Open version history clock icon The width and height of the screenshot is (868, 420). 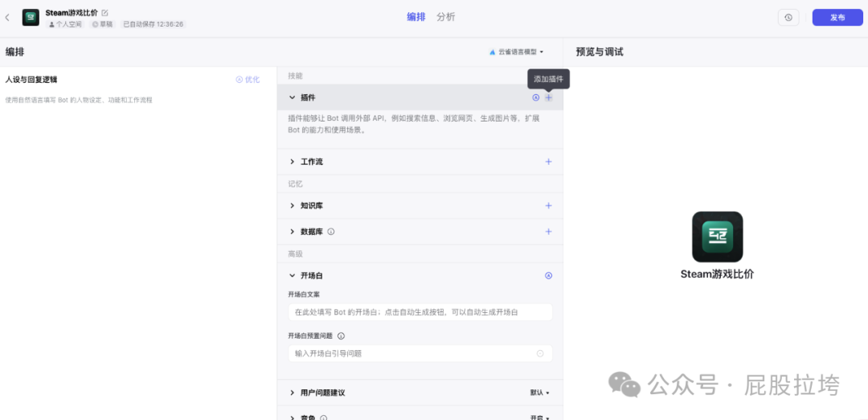[x=788, y=18]
